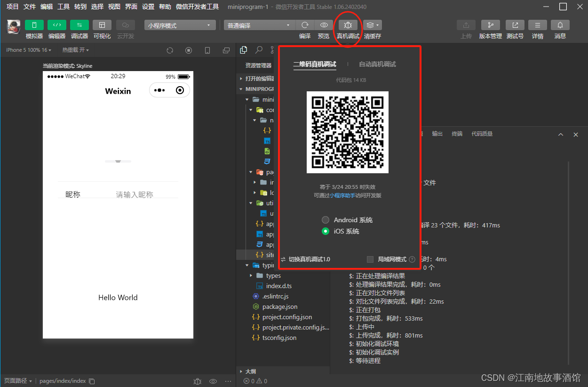Viewport: 588px width, 387px height.
Task: Click the simulator stop record icon
Action: coord(189,50)
